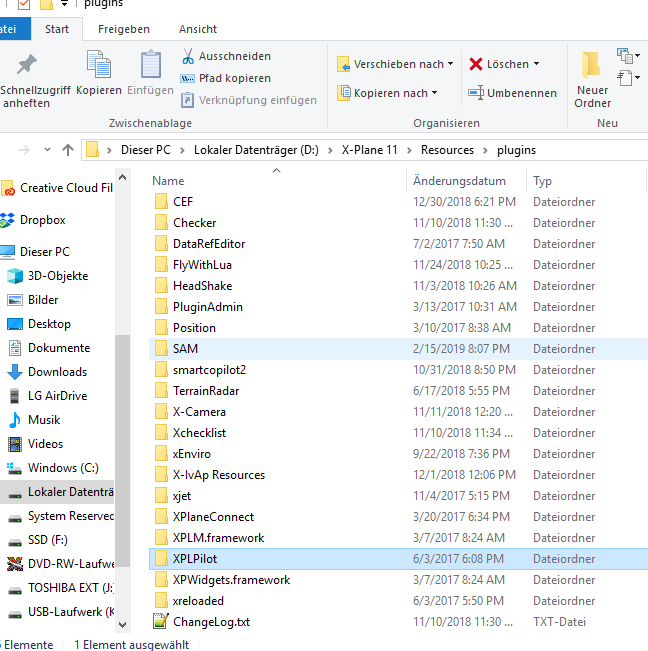Open LG AirDrive in the sidebar
This screenshot has height=651, width=648.
pyautogui.click(x=49, y=396)
